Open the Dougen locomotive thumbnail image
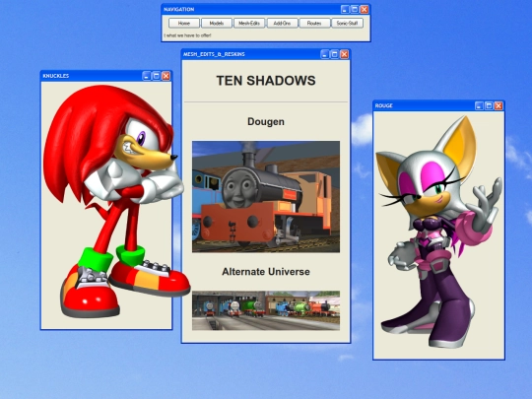This screenshot has width=532, height=399. 266,197
